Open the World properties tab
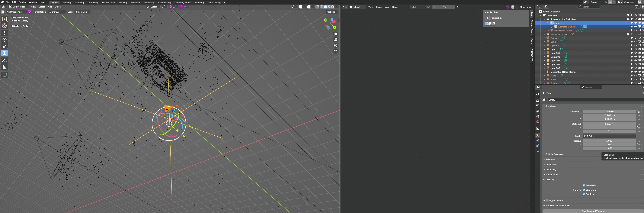The height and width of the screenshot is (213, 644). [537, 122]
